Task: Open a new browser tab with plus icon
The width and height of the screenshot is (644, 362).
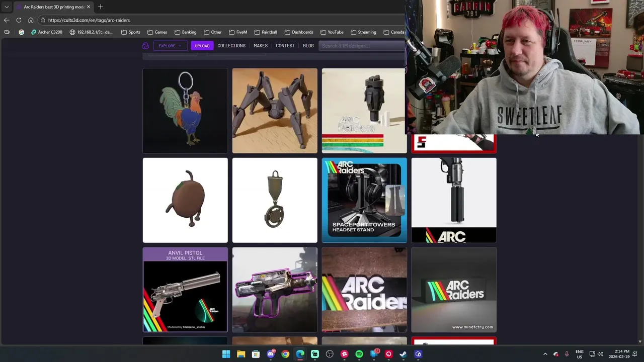Action: tap(101, 7)
